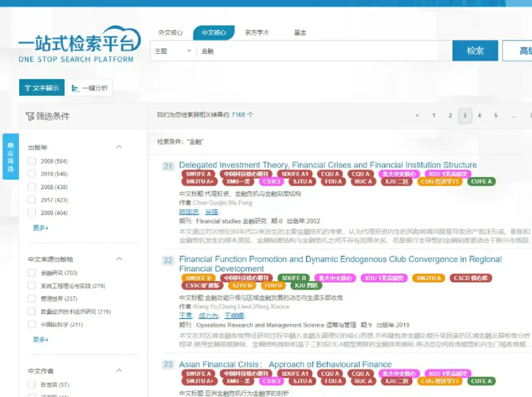Collapse the 出版年 filter section
Viewport: 532px width, 397px height.
point(119,146)
